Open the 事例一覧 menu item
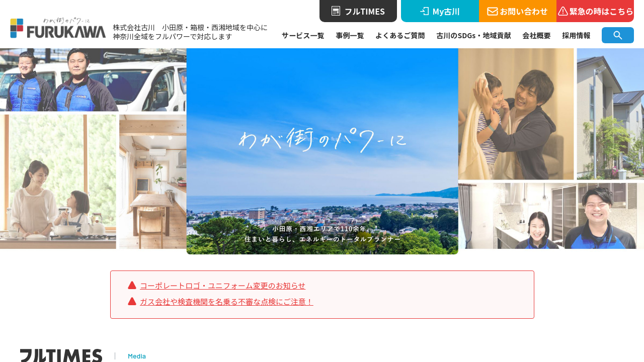Image resolution: width=644 pixels, height=362 pixels. click(x=350, y=35)
